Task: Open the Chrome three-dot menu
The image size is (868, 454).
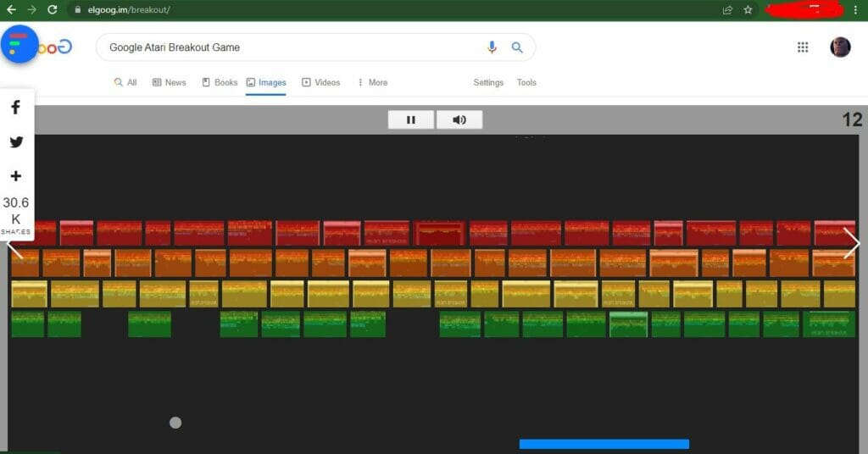Action: (x=856, y=10)
